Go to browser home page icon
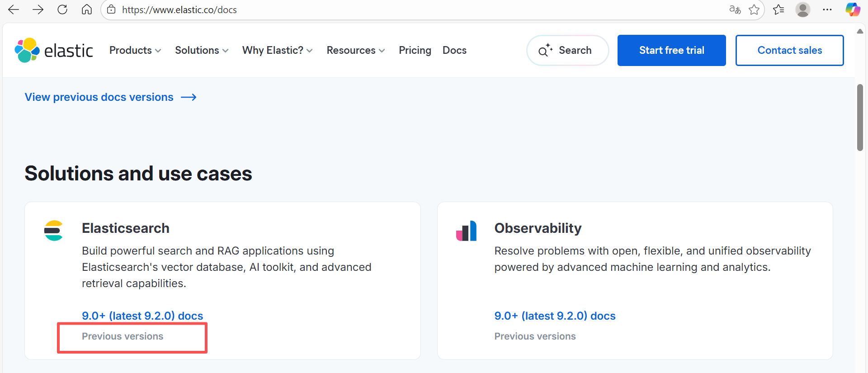Image resolution: width=868 pixels, height=373 pixels. tap(87, 9)
